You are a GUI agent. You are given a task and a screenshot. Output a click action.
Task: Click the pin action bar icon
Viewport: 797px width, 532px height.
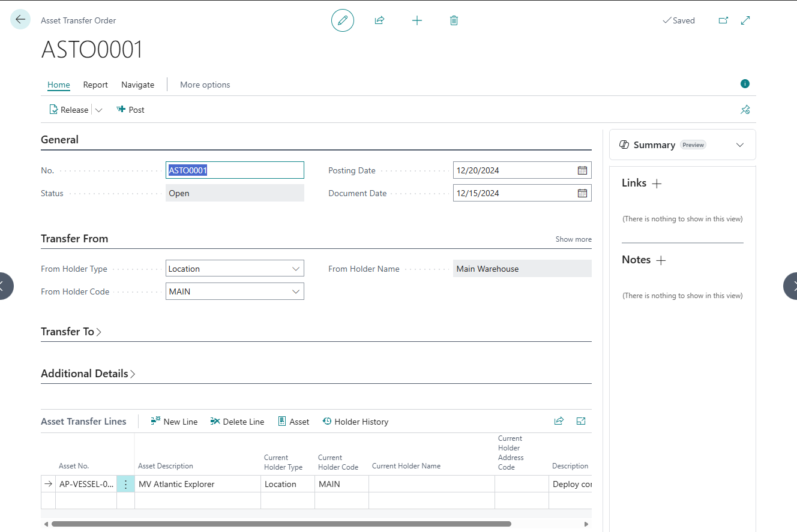pos(745,110)
